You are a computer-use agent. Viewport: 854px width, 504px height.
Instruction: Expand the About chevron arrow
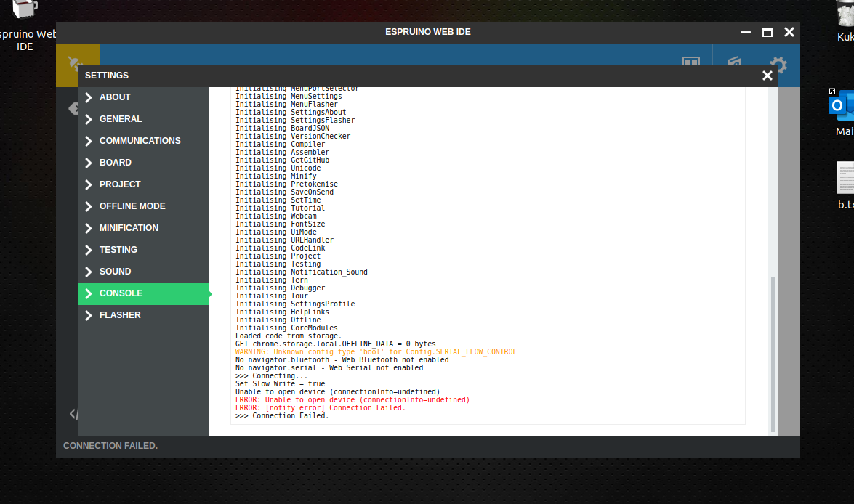click(x=89, y=97)
